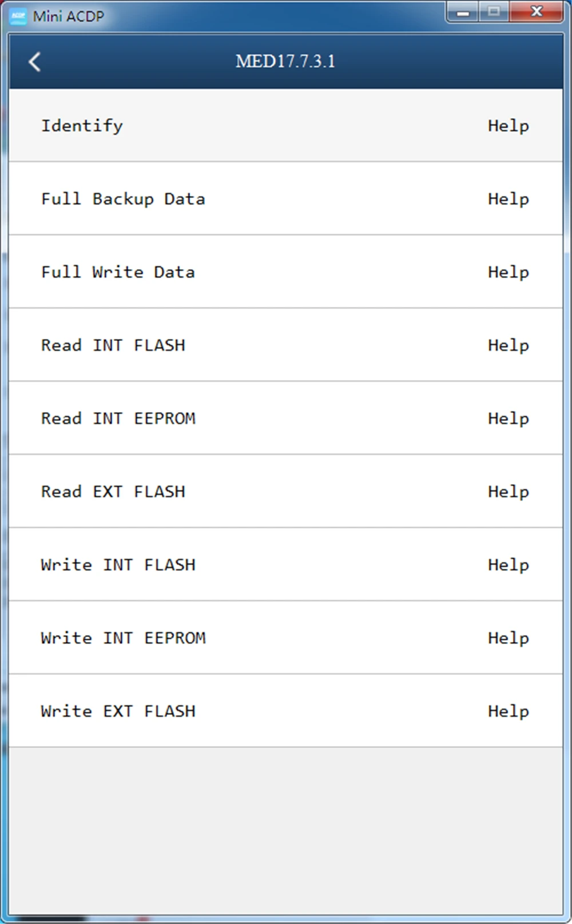
Task: Select Write EXT FLASH
Action: click(118, 711)
